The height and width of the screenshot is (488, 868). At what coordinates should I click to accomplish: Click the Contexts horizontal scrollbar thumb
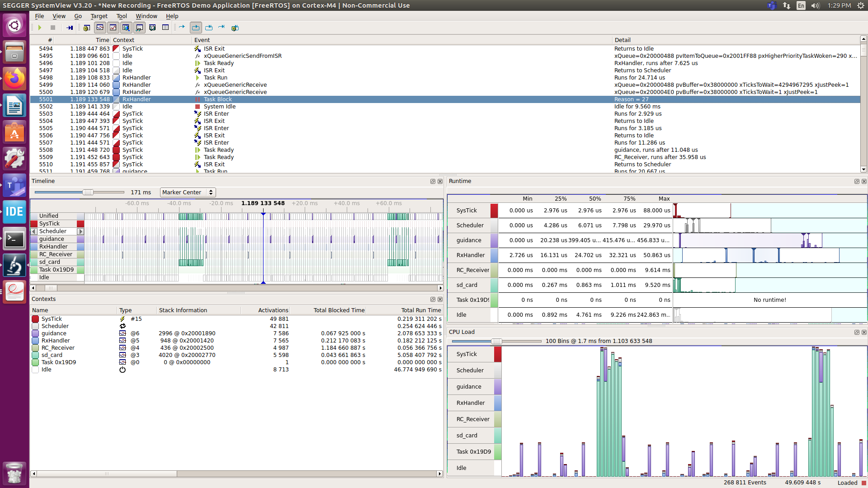pyautogui.click(x=107, y=474)
